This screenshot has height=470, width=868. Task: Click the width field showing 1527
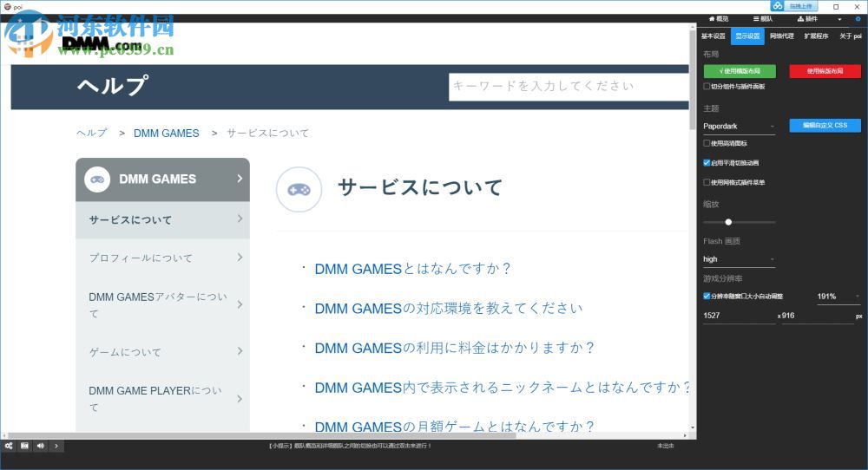click(739, 316)
